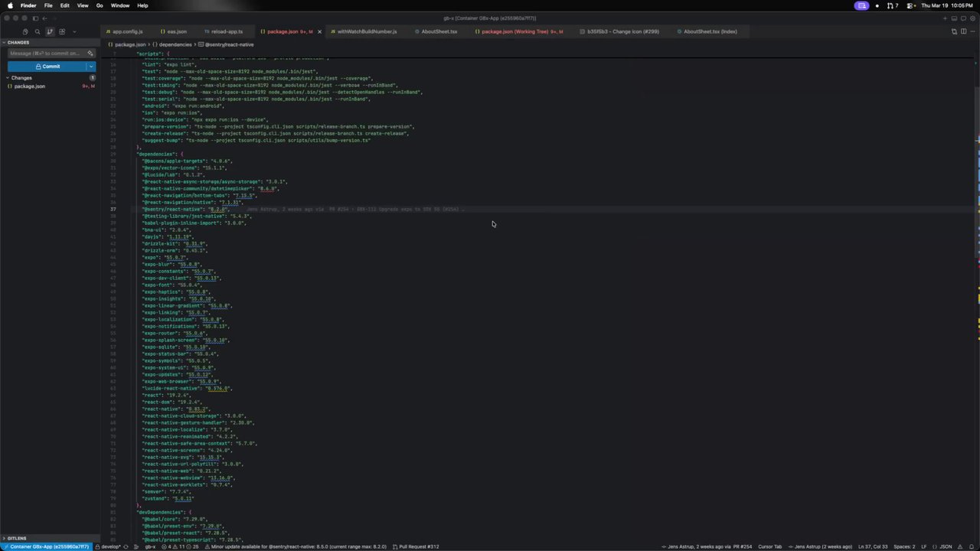The image size is (980, 551).
Task: Open the chat icon in title bar
Action: 963,18
